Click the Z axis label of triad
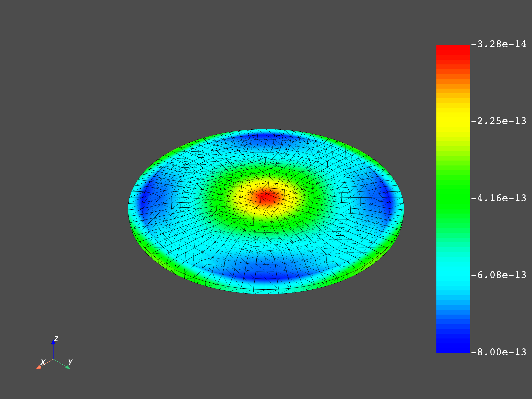Screen dimensions: 532x399 pyautogui.click(x=56, y=339)
